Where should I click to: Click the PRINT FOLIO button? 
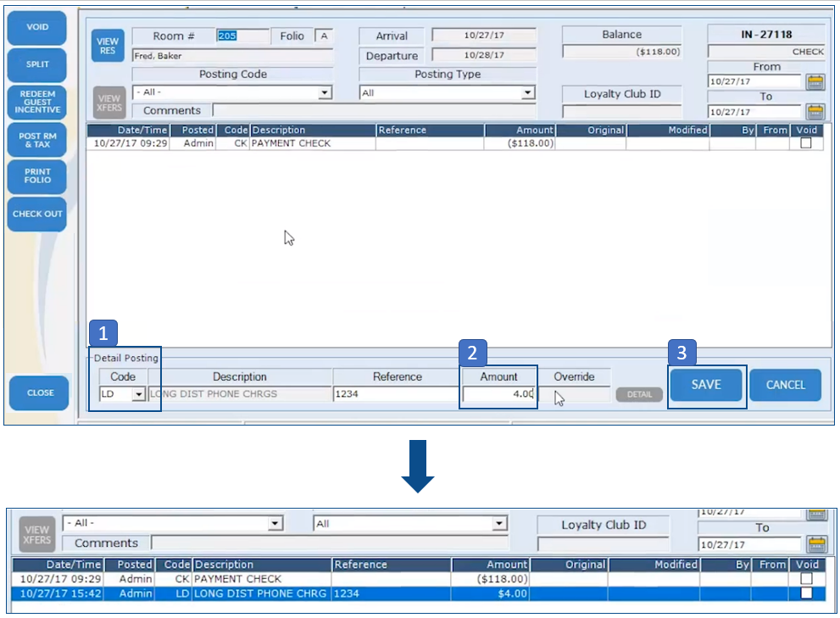click(37, 176)
